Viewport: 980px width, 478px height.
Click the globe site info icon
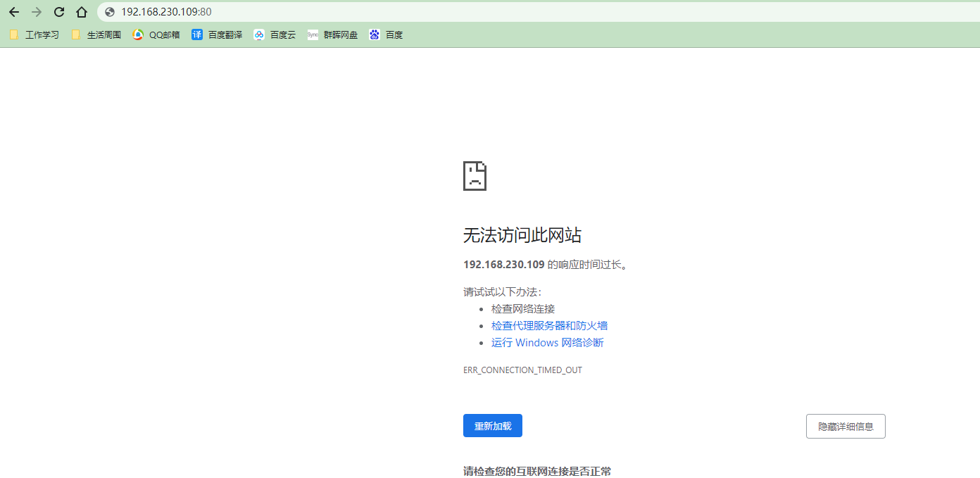point(110,12)
